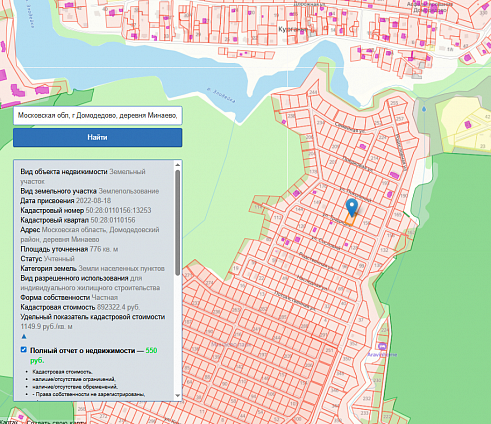Click the info panel scrollbar down arrow

click(x=178, y=396)
